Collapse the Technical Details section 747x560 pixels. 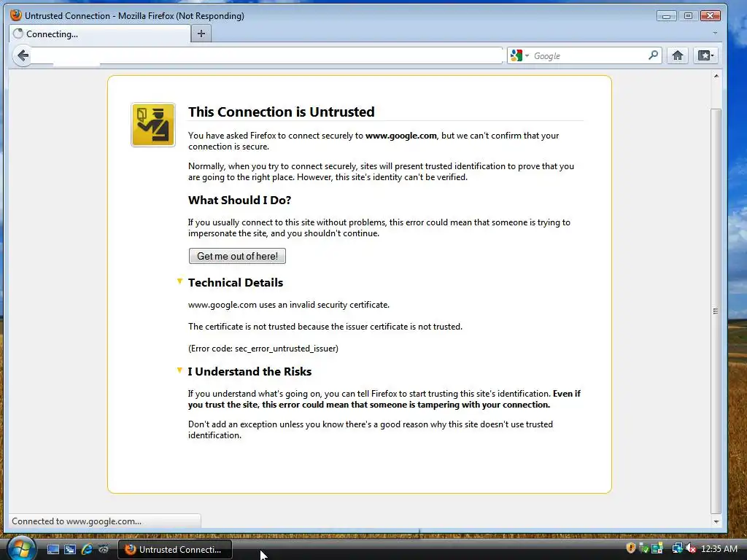pyautogui.click(x=179, y=281)
